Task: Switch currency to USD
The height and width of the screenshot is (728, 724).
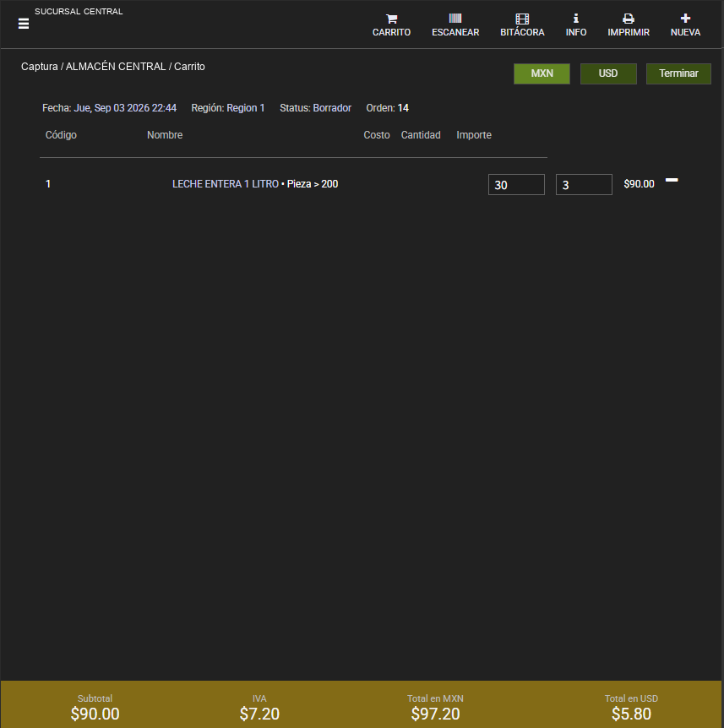Action: pyautogui.click(x=608, y=73)
